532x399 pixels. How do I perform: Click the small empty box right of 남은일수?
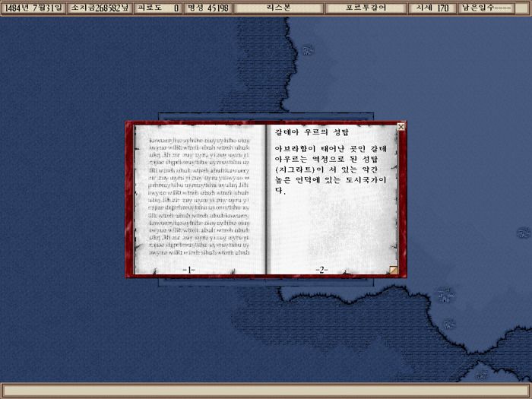(x=522, y=8)
